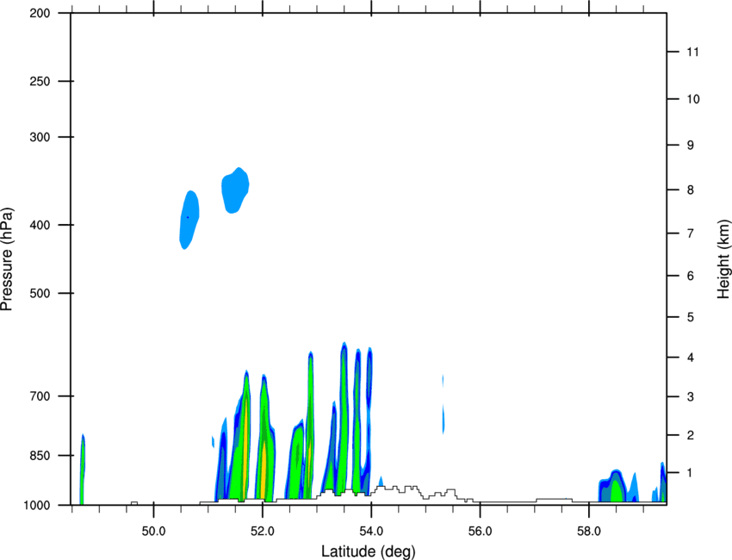Pick the 8 km height tick label

[x=690, y=190]
